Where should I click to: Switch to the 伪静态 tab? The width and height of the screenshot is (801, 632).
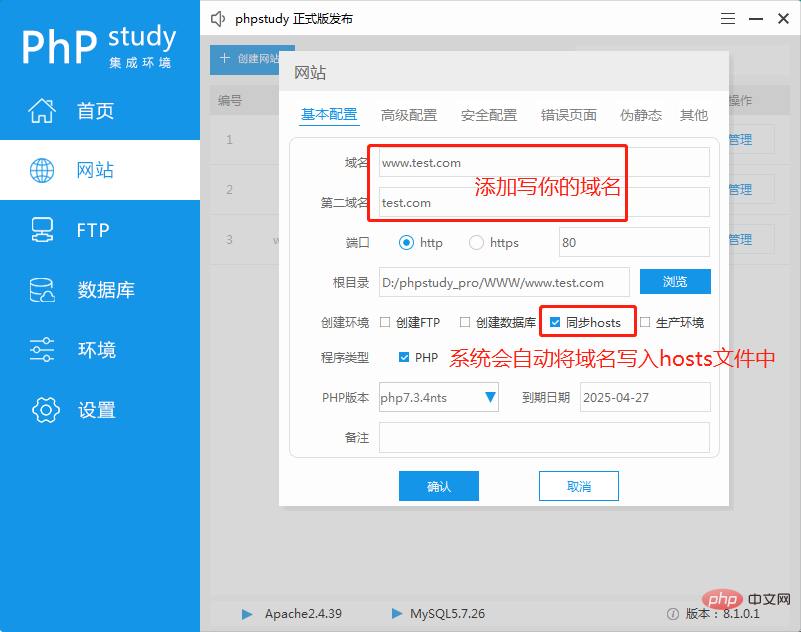point(641,115)
